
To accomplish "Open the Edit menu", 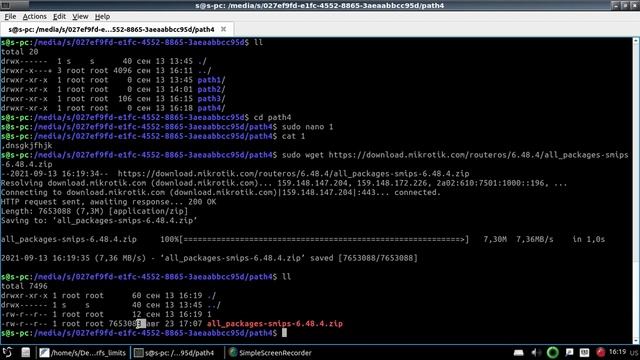I will (59, 16).
